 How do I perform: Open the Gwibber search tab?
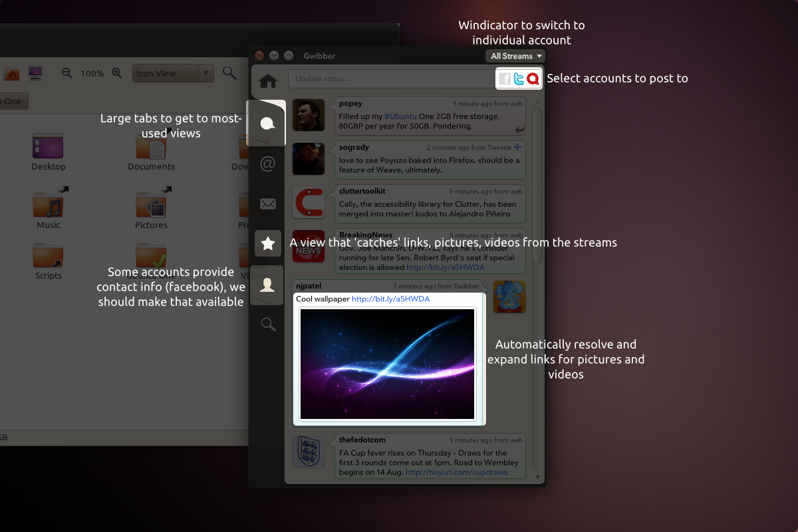click(268, 325)
